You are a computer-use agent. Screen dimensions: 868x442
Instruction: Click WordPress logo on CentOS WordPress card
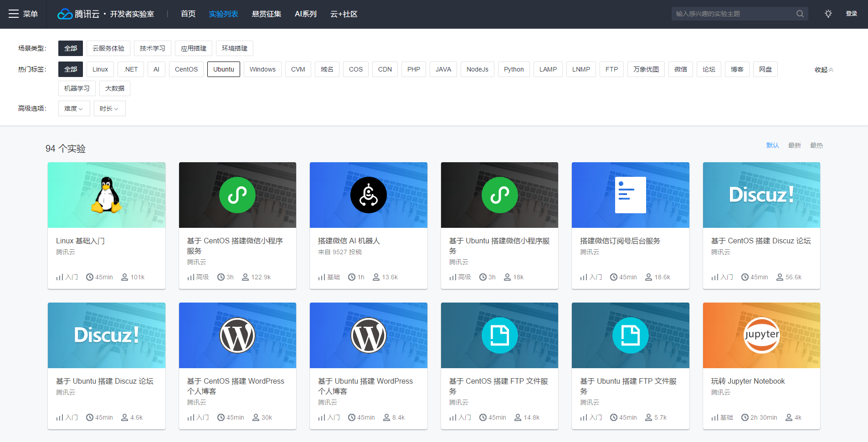[x=237, y=335]
